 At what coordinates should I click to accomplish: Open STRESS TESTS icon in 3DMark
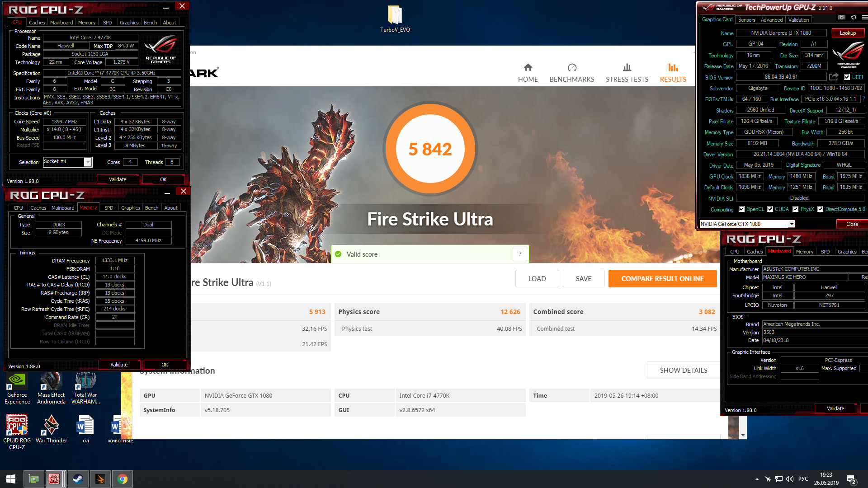coord(627,68)
